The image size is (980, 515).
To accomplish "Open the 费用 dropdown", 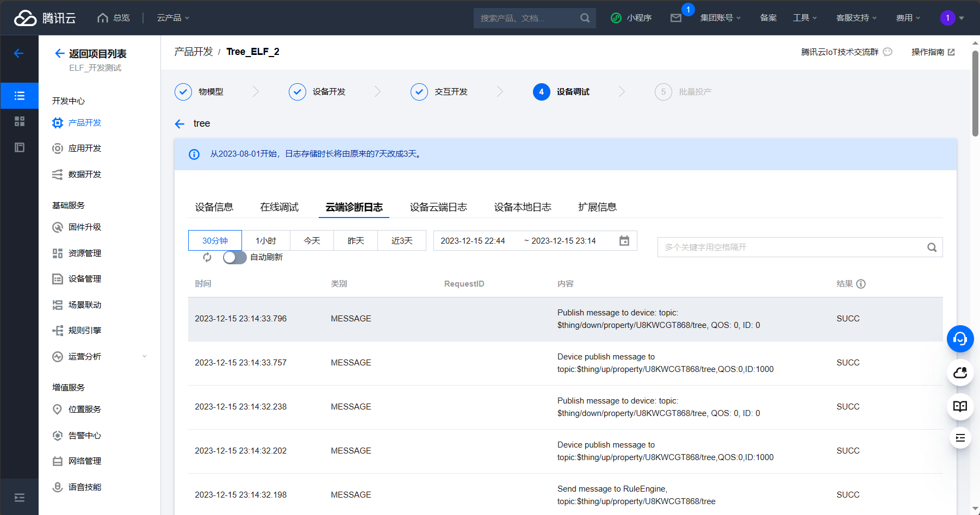I will click(x=908, y=18).
